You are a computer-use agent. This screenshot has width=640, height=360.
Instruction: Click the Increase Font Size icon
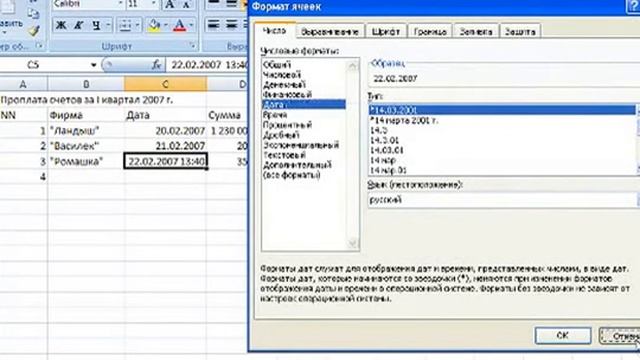[x=170, y=4]
